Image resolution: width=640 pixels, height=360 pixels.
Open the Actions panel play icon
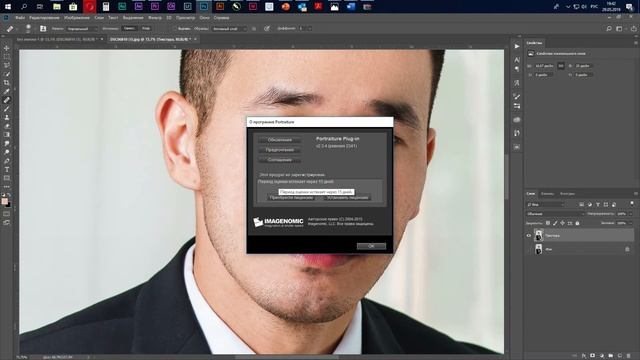(x=517, y=47)
